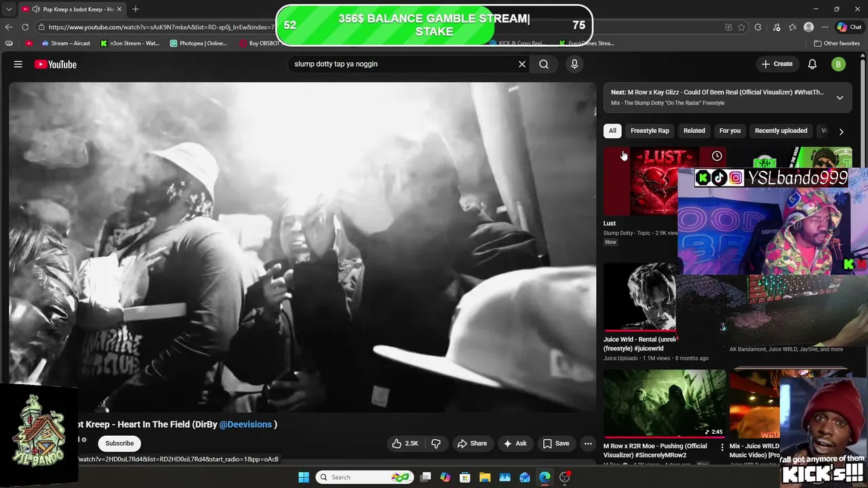This screenshot has height=488, width=868.
Task: Open the Edge settings and more menu
Action: point(825,27)
